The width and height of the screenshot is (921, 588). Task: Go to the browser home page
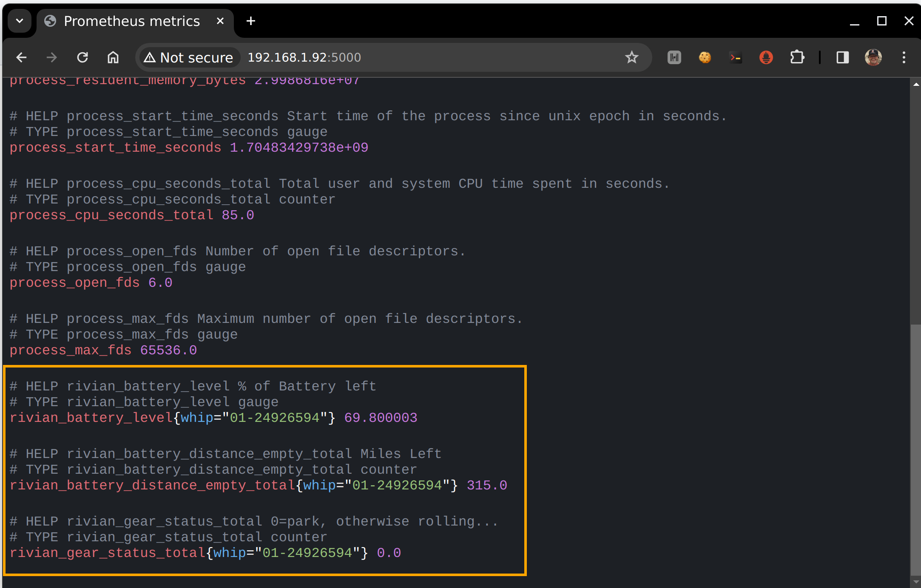coord(113,57)
